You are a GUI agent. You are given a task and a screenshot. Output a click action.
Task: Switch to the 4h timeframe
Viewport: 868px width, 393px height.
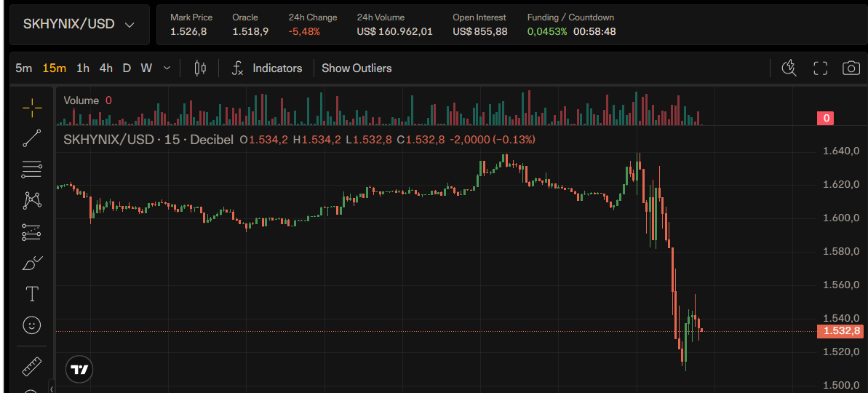tap(105, 68)
